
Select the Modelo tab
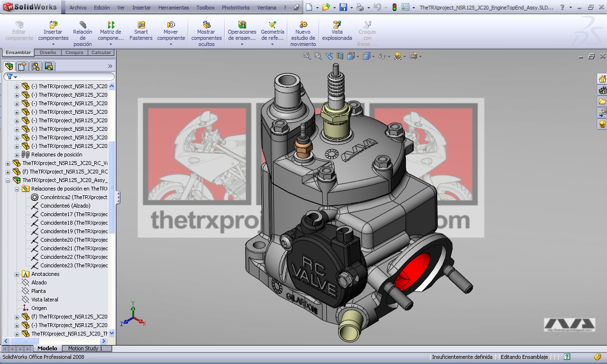pos(47,348)
